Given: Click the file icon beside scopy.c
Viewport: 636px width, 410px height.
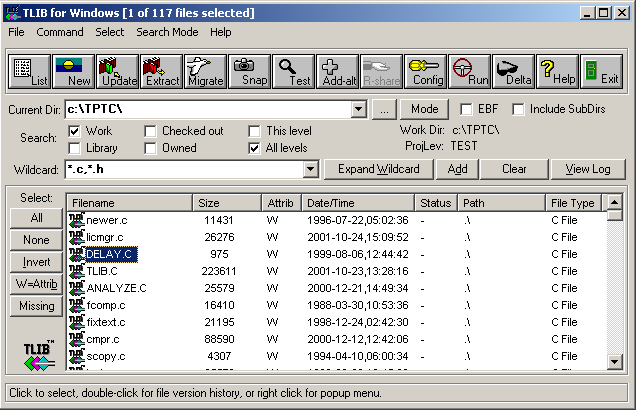Looking at the screenshot, I should (77, 356).
